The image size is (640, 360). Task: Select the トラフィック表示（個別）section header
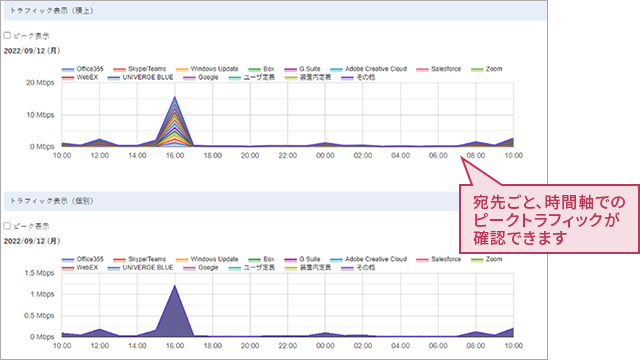click(x=232, y=201)
